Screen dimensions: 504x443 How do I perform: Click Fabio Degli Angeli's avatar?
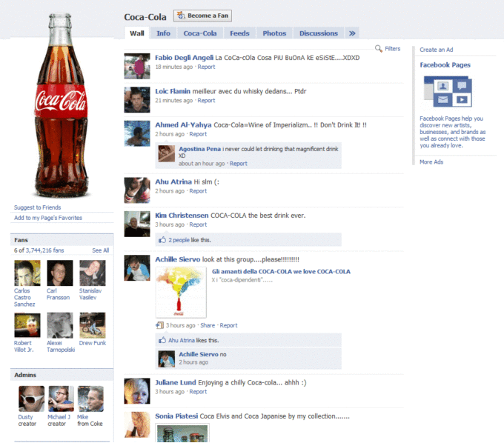[x=137, y=66]
